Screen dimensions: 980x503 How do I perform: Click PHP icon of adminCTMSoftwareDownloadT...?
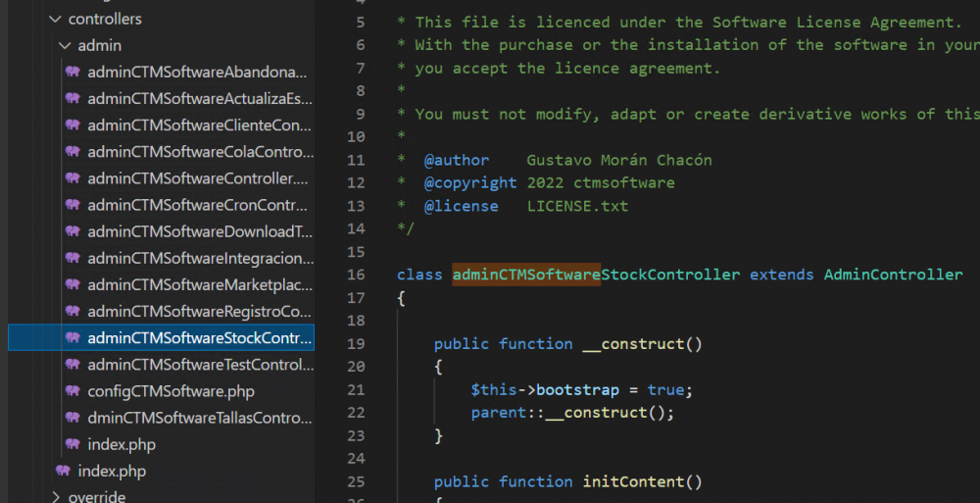[x=73, y=230]
